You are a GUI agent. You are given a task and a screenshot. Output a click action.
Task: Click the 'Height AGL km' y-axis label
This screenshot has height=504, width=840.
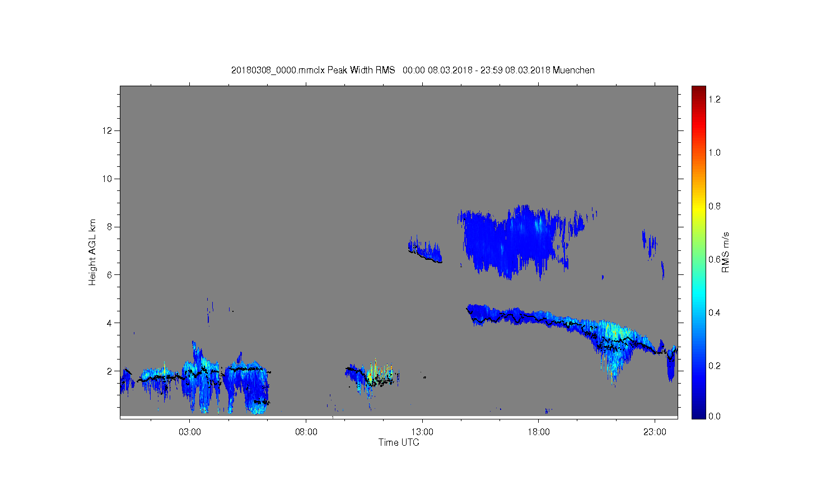[92, 252]
